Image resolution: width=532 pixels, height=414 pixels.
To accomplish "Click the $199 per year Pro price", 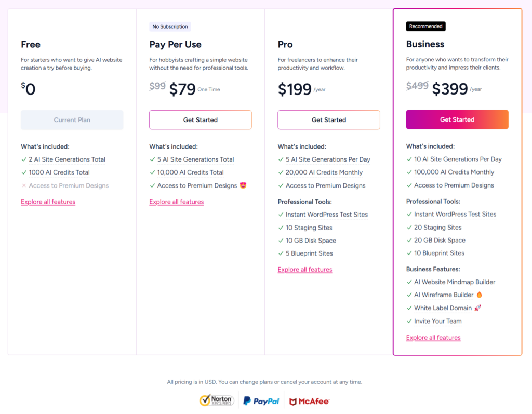I will click(294, 89).
